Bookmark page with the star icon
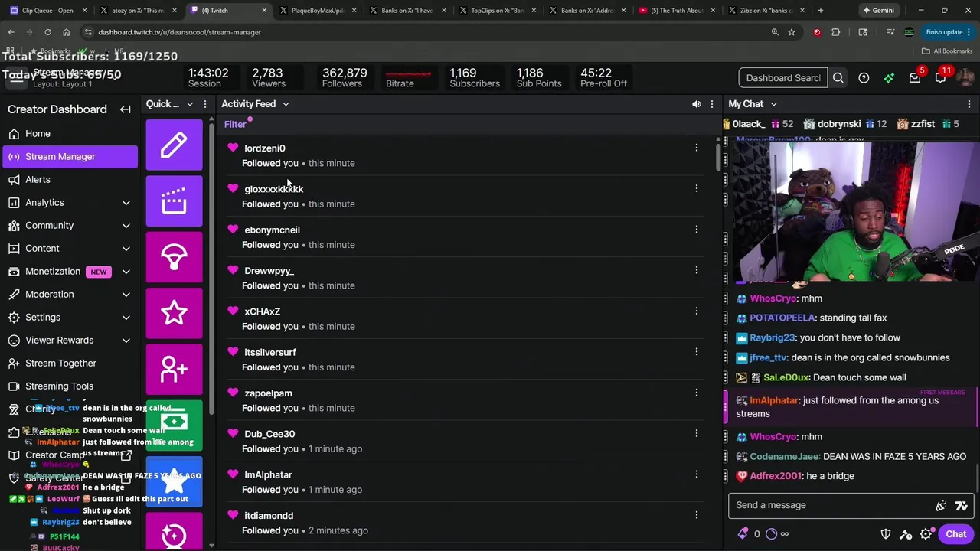Screen dimensions: 980x551 click(x=792, y=32)
